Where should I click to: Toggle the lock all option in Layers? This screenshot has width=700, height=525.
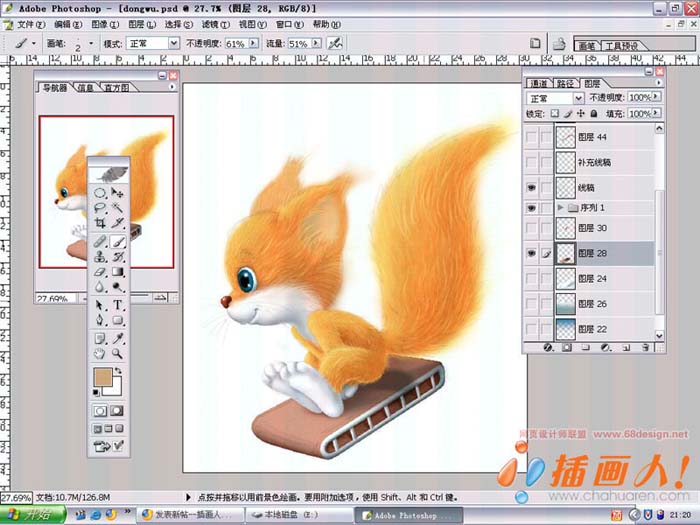coord(594,113)
